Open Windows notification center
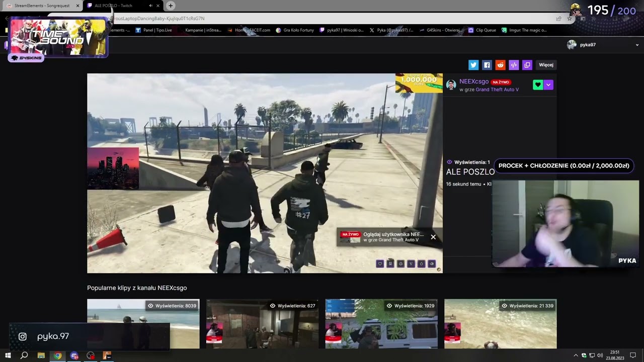Screen dimensions: 644x362 pyautogui.click(x=633, y=355)
